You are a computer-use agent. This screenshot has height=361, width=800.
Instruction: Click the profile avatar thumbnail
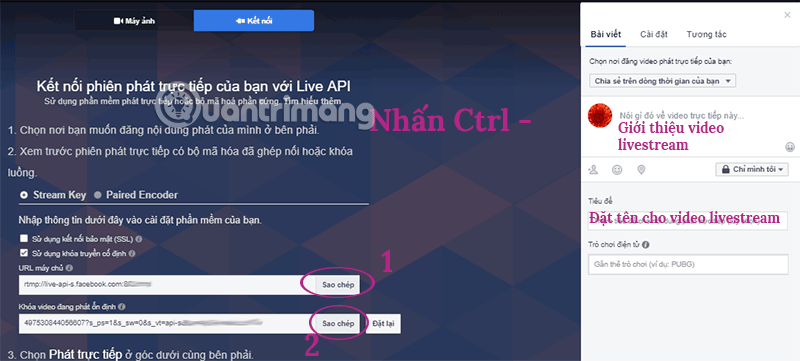(x=600, y=115)
